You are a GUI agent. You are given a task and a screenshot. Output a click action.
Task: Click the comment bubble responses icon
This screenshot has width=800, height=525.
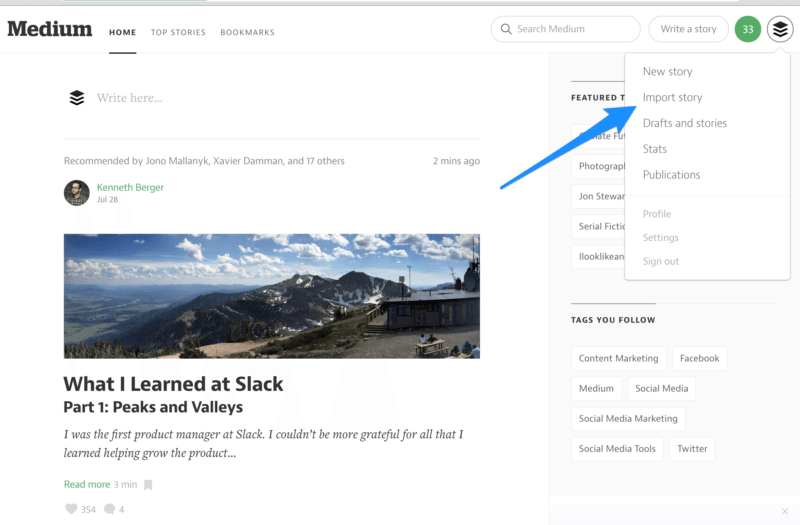[109, 509]
